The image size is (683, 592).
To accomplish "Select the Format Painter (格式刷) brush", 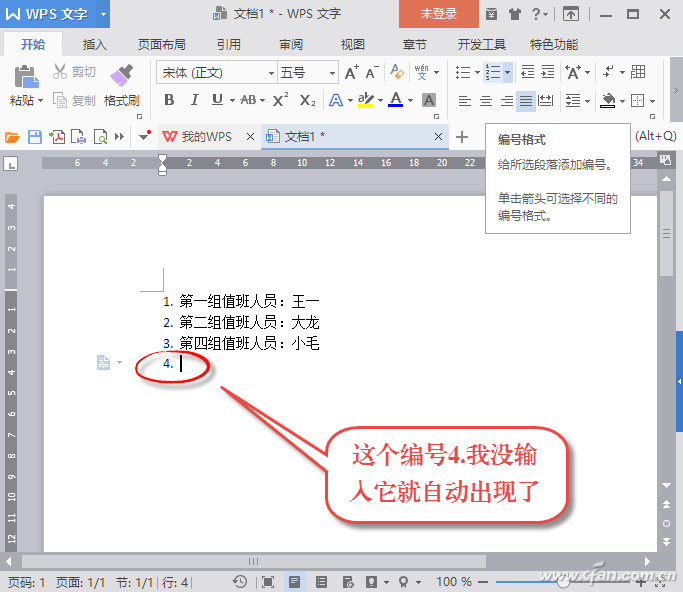I will click(x=122, y=75).
